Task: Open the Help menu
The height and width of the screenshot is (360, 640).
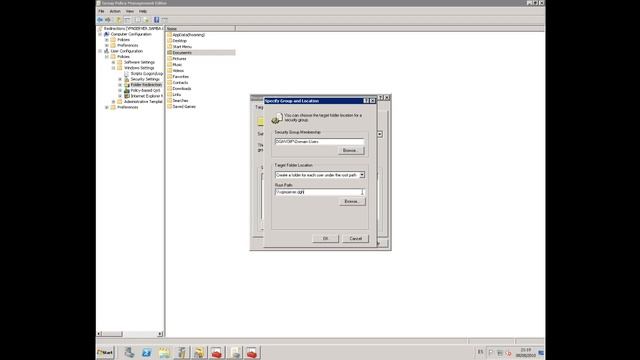Action: tap(143, 11)
